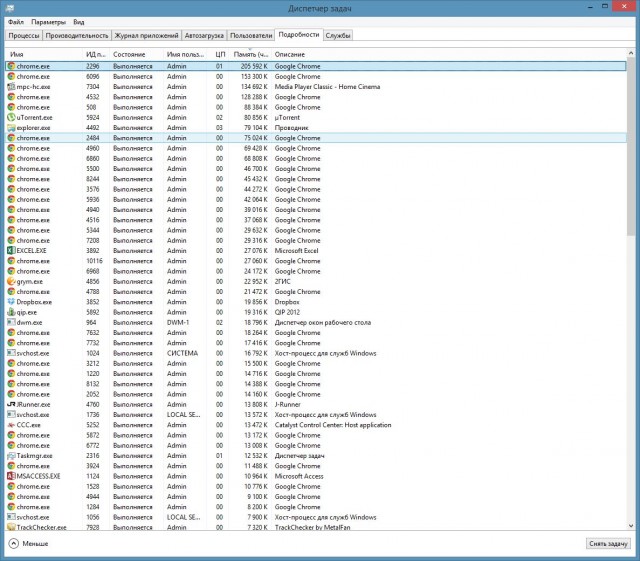Viewport: 640px width, 561px height.
Task: Select the Media Player Classic - Home Cinema description
Action: coord(327,87)
